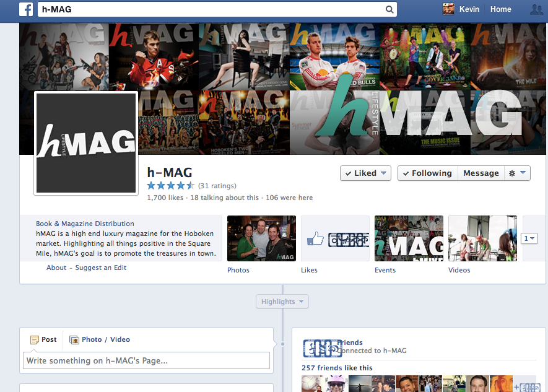Open the Book & Magazine Distribution link
This screenshot has width=548, height=392.
click(x=85, y=224)
